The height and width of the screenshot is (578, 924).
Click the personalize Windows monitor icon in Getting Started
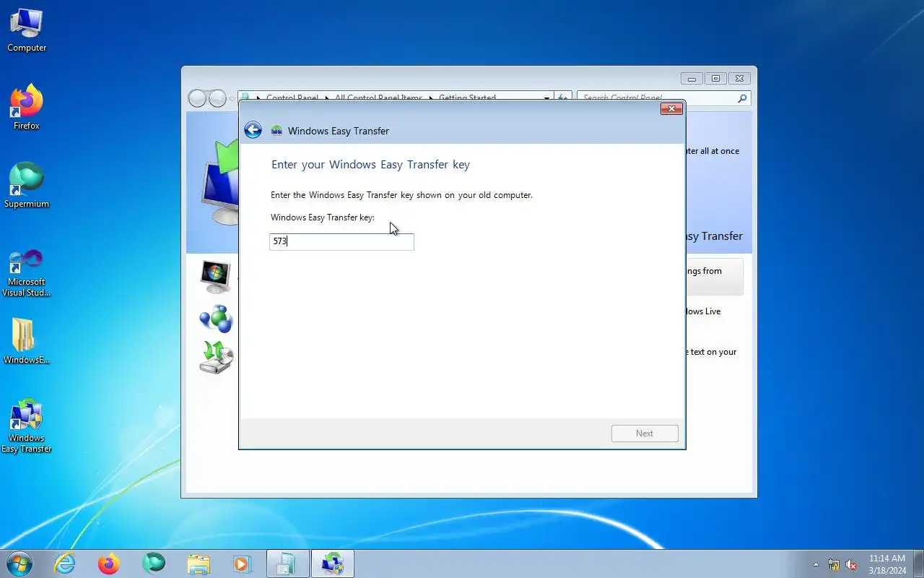tap(215, 277)
